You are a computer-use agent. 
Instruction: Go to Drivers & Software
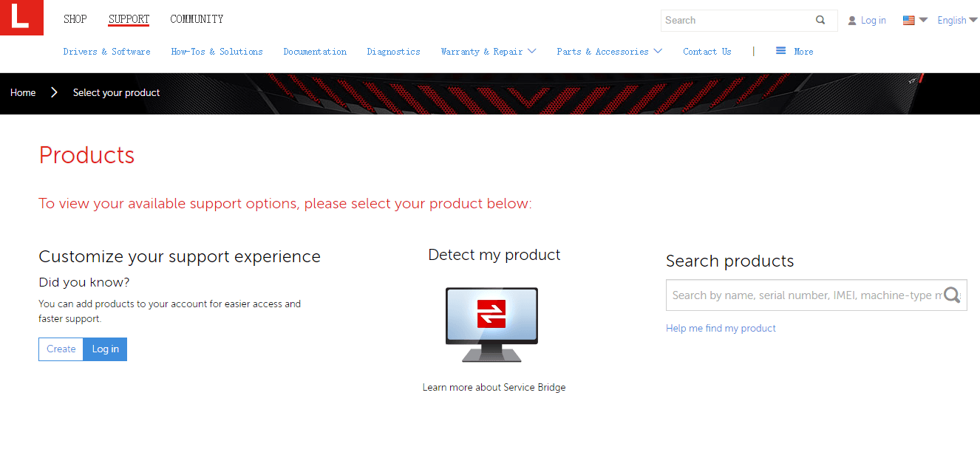coord(107,52)
